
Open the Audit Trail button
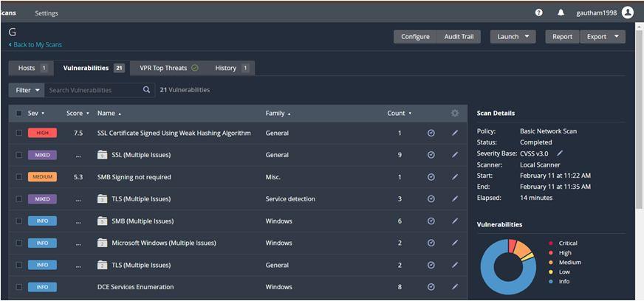[459, 36]
